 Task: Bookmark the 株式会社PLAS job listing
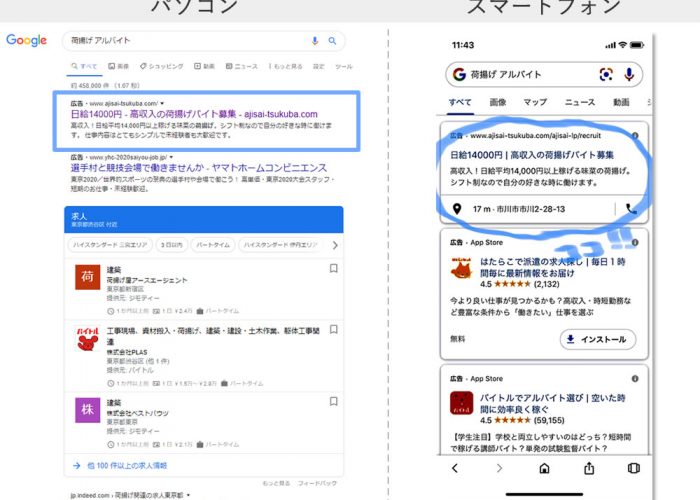333,329
